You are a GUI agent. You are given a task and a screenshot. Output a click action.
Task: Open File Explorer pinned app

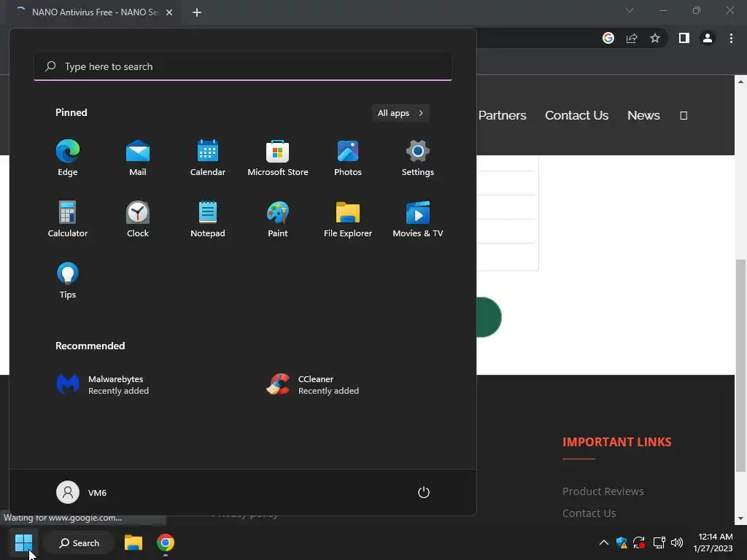(348, 219)
